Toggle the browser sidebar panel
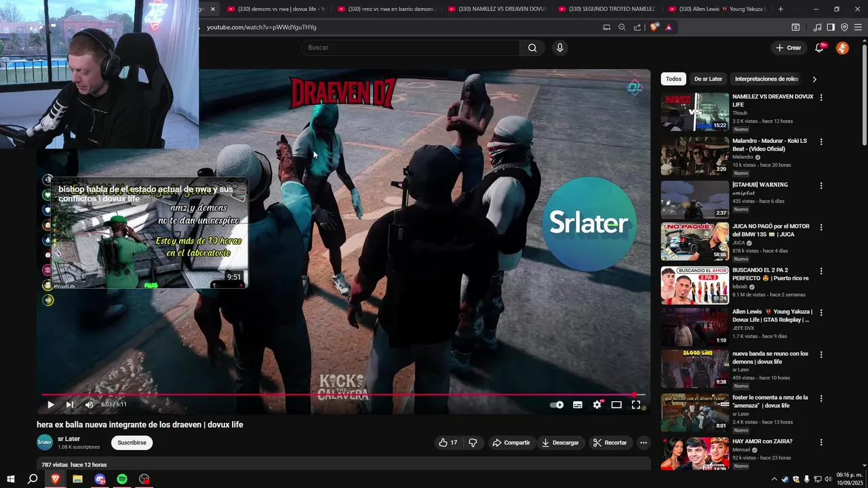Screen dimensions: 868x488 coord(831,27)
